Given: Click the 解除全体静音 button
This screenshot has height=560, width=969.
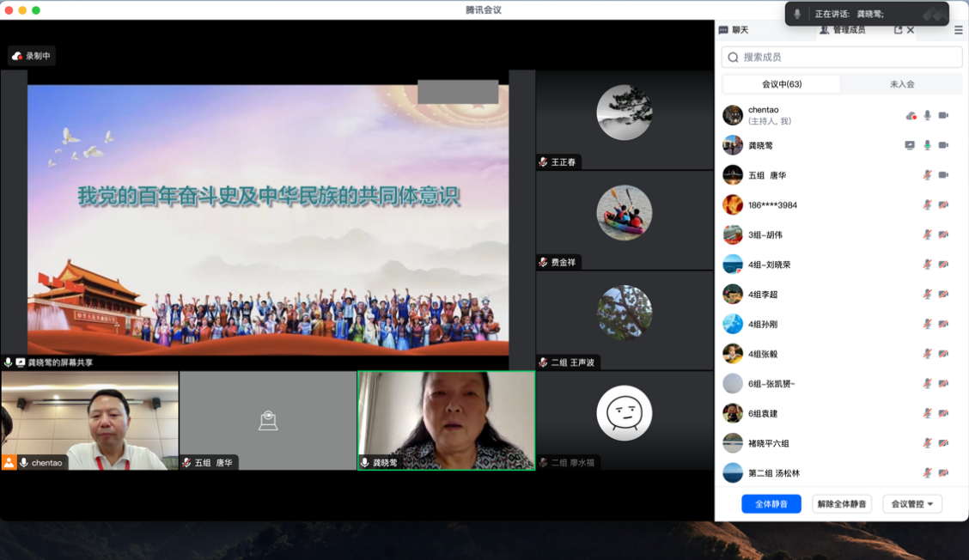Looking at the screenshot, I should click(x=842, y=504).
